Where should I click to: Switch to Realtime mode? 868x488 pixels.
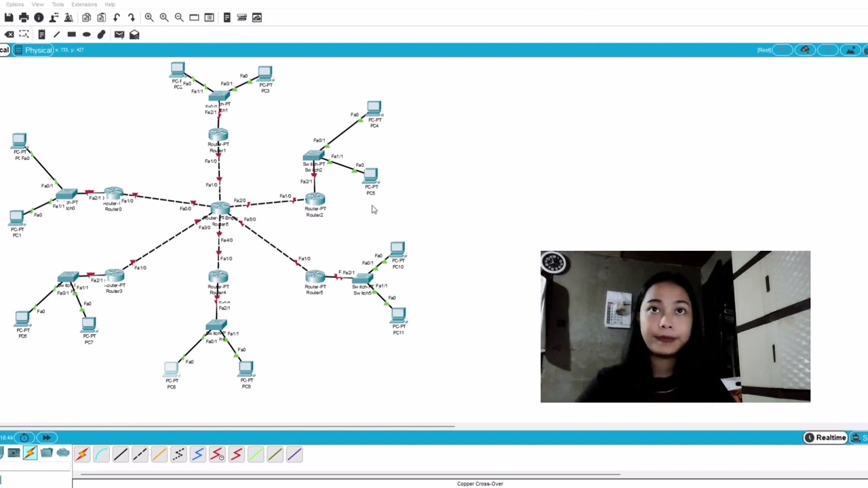point(825,438)
